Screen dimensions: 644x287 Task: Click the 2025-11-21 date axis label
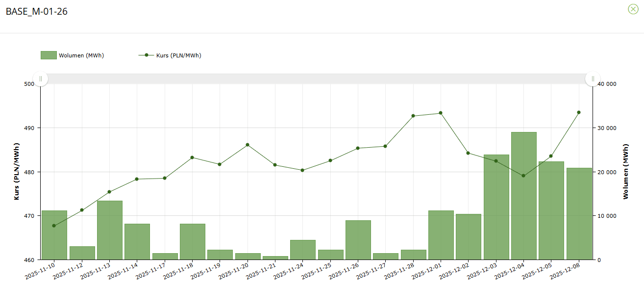[x=261, y=270]
